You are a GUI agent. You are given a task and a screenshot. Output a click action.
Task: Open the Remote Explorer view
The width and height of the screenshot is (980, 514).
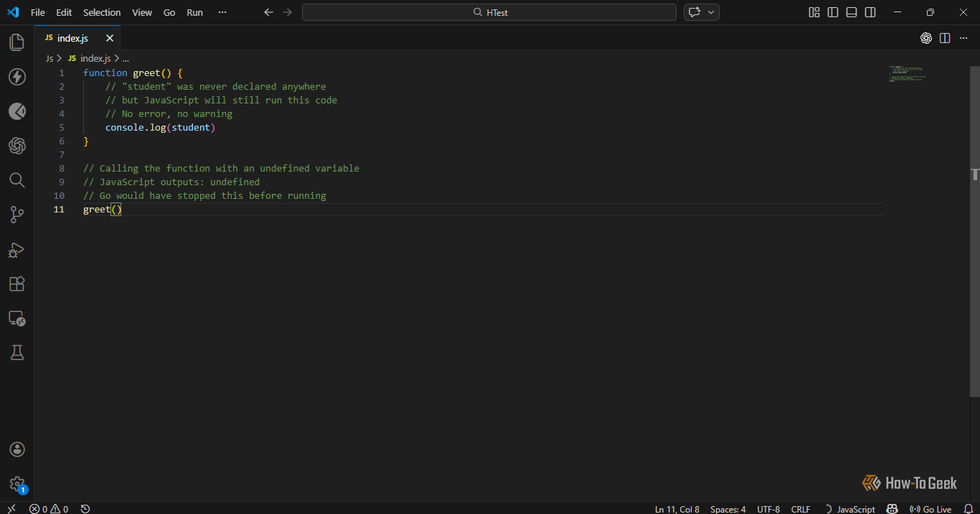click(17, 318)
